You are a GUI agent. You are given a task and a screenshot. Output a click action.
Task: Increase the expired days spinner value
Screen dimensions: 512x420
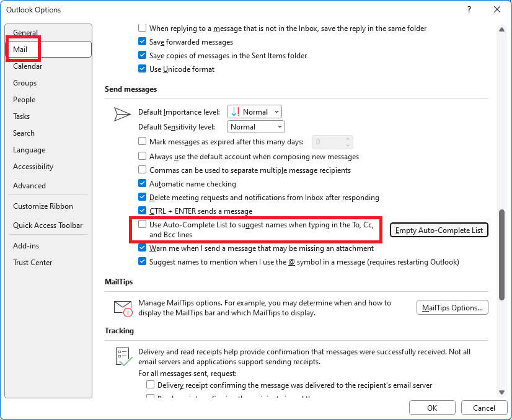pos(349,139)
